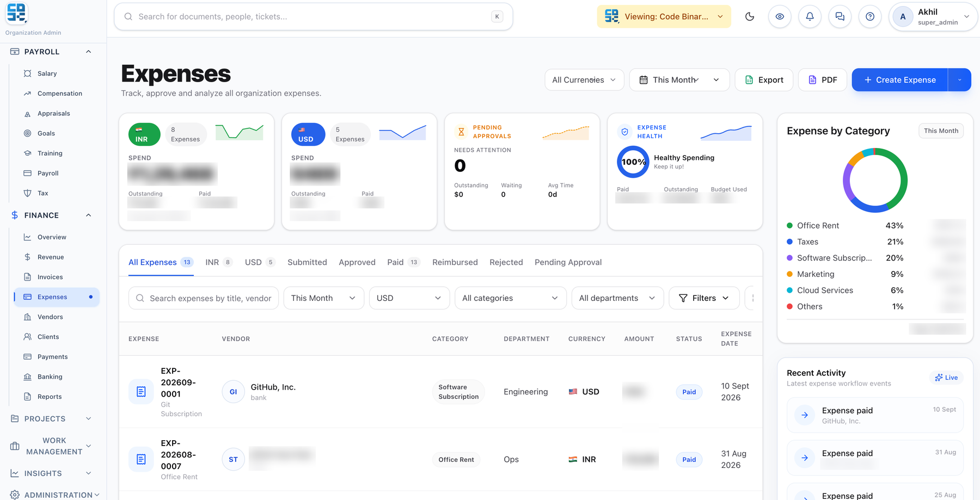980x500 pixels.
Task: Switch to the INR tab
Action: coord(219,262)
